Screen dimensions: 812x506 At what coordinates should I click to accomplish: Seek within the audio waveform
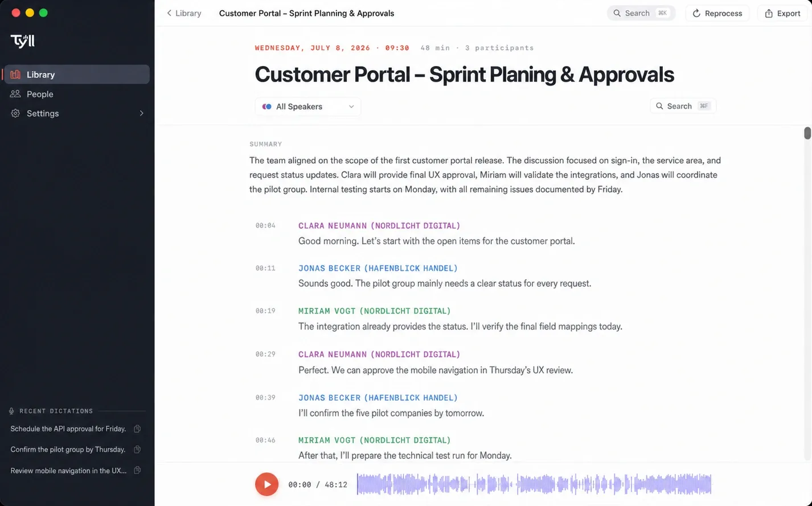pyautogui.click(x=534, y=484)
